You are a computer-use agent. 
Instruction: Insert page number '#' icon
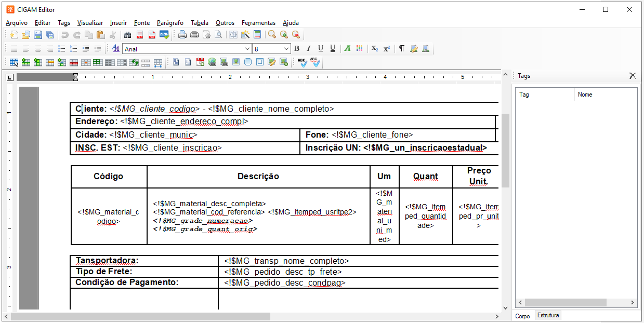188,62
